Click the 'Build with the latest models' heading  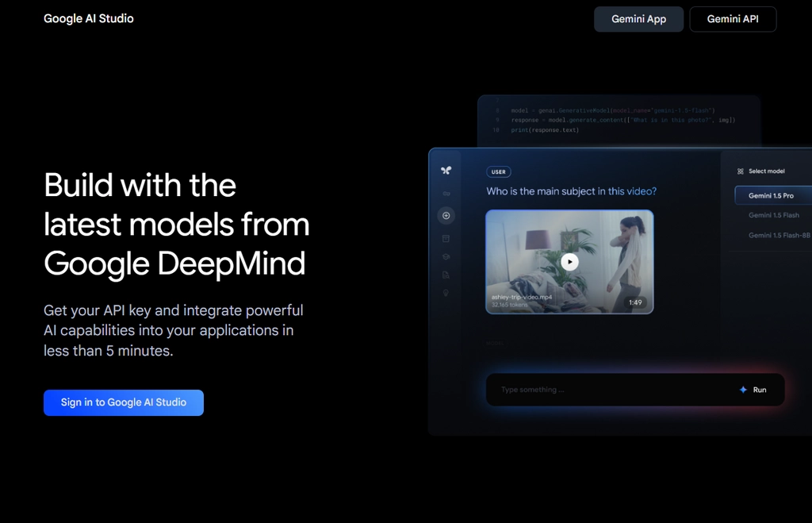[x=177, y=225]
